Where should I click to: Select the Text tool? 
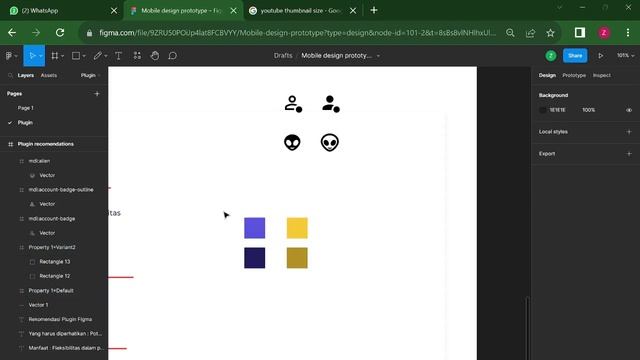coord(118,56)
